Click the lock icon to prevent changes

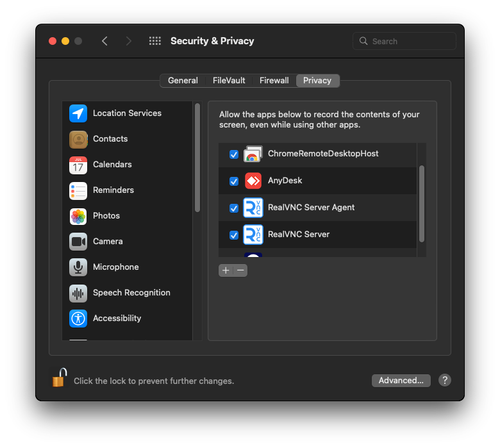[x=59, y=378]
